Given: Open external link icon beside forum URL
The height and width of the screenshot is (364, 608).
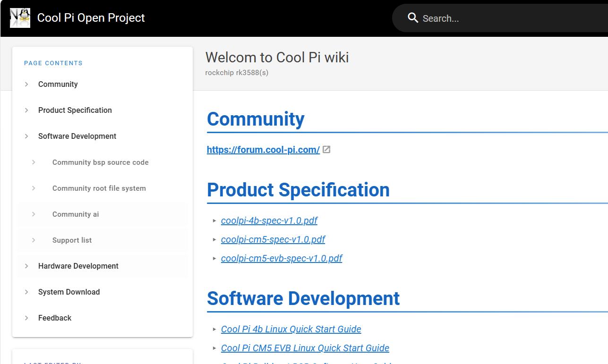Looking at the screenshot, I should click(326, 150).
